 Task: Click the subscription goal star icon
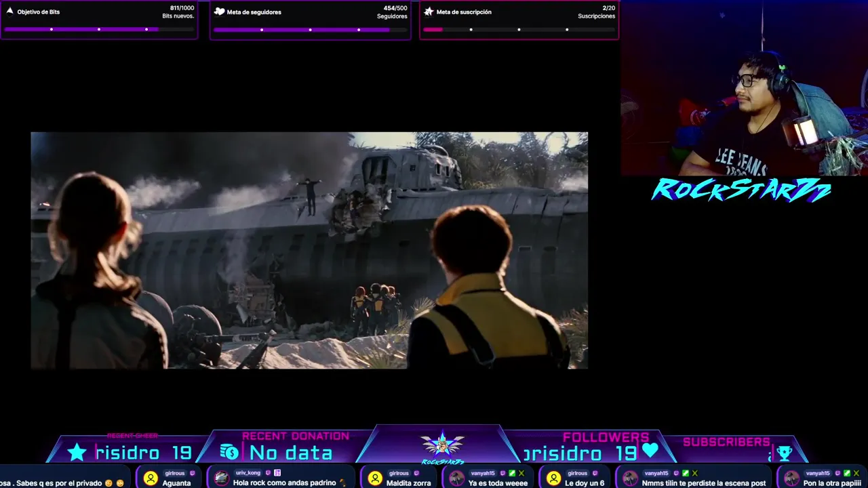[429, 12]
